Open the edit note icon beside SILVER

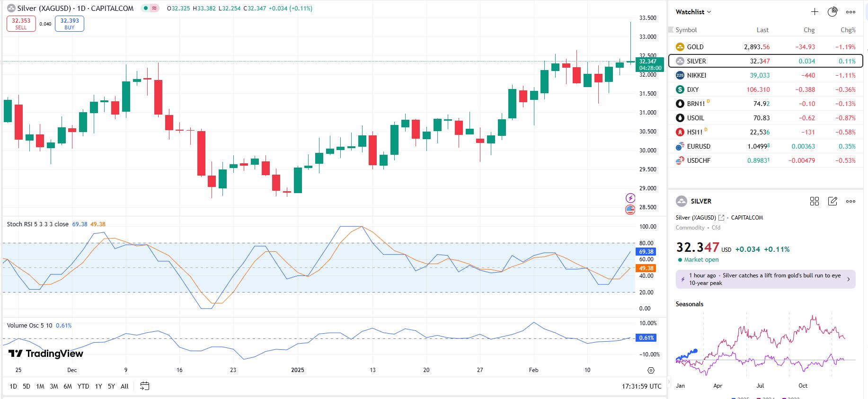click(x=833, y=201)
